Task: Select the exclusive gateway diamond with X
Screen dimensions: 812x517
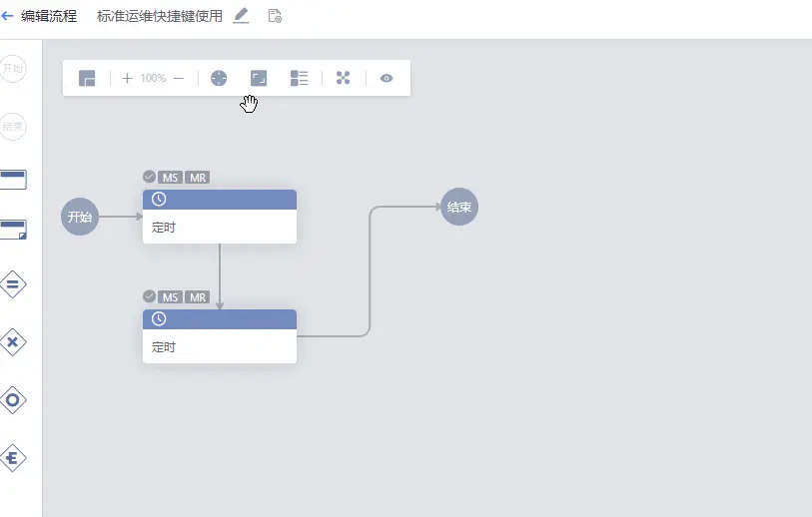Action: (x=12, y=342)
